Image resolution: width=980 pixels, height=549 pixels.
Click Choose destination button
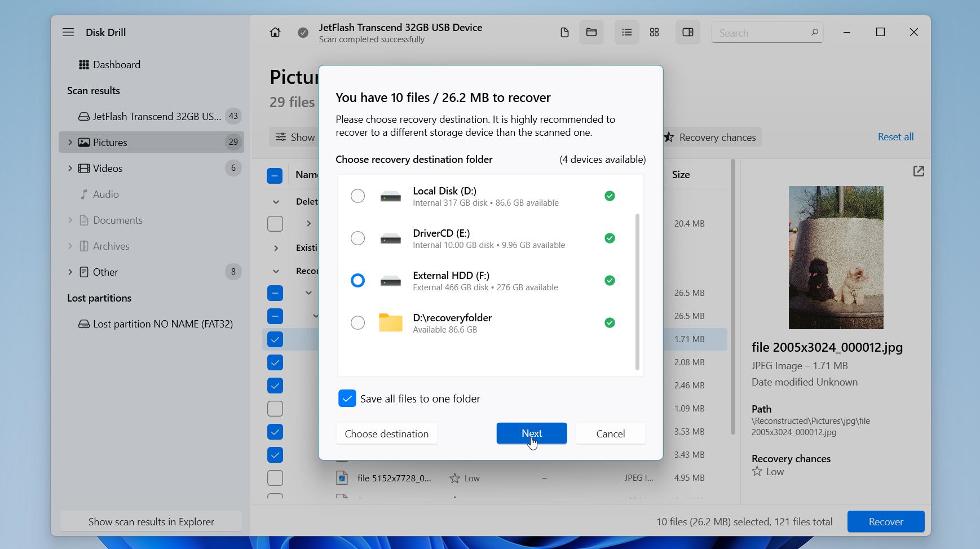point(387,433)
